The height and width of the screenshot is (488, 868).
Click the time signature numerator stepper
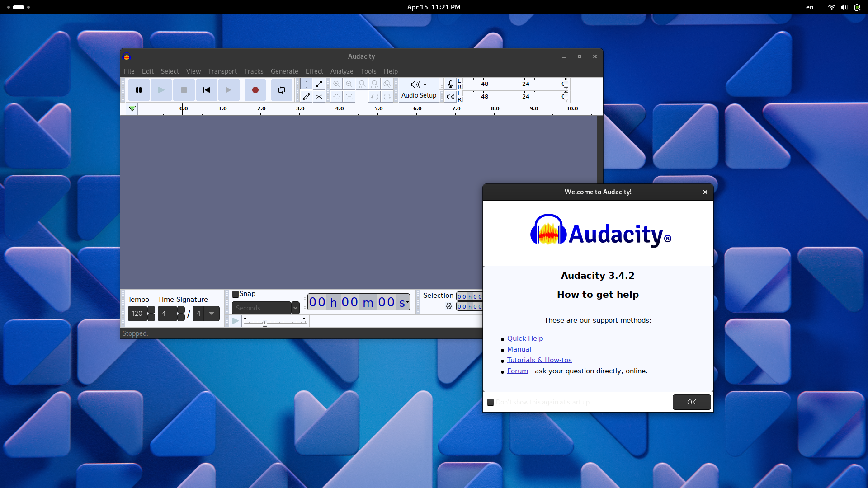[181, 314]
